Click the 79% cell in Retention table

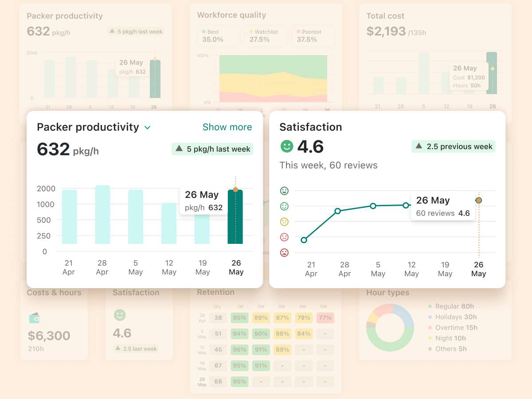point(304,317)
